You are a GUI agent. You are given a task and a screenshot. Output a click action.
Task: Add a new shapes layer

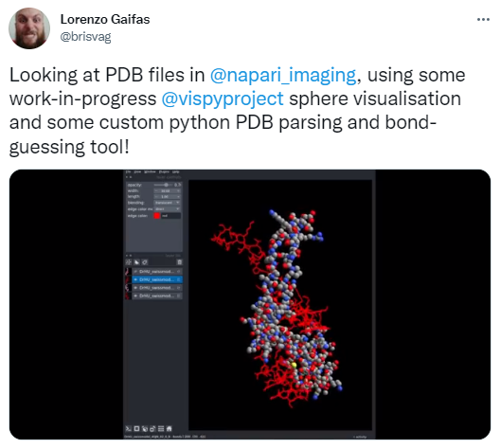point(136,262)
